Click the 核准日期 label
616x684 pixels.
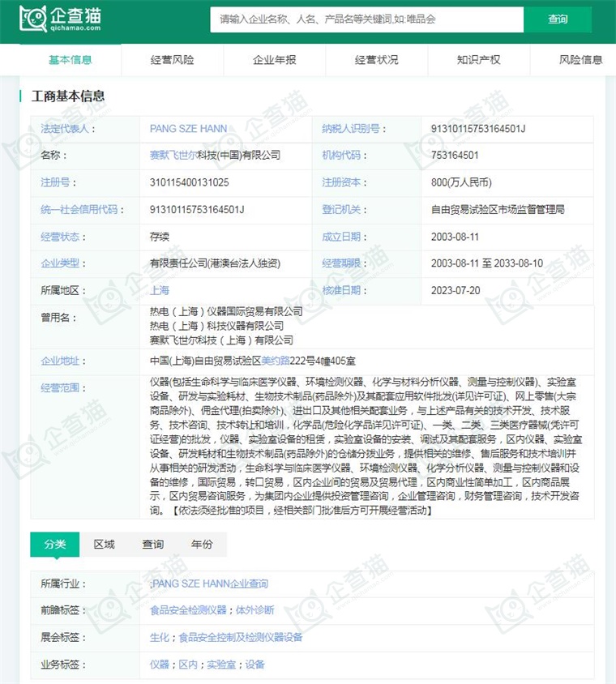tap(341, 290)
